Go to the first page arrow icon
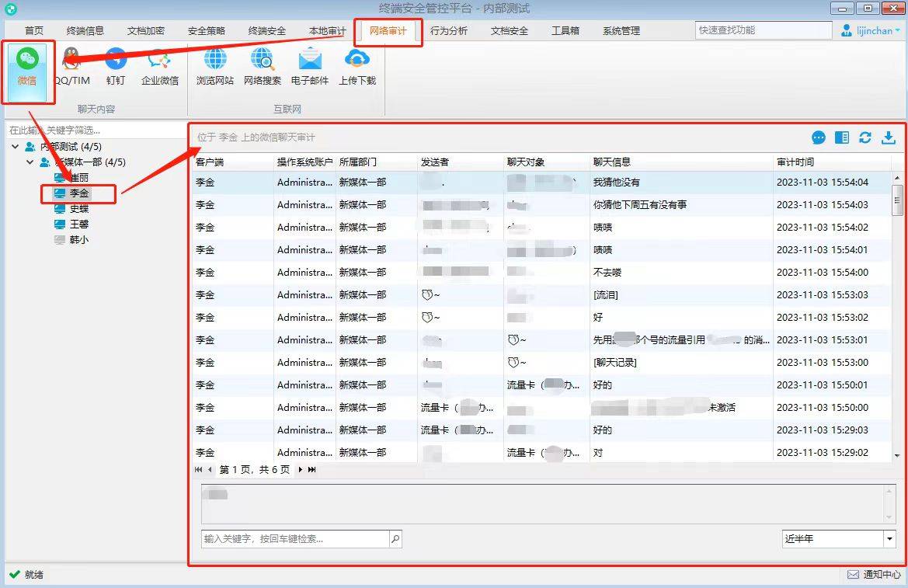The image size is (908, 588). pyautogui.click(x=199, y=469)
